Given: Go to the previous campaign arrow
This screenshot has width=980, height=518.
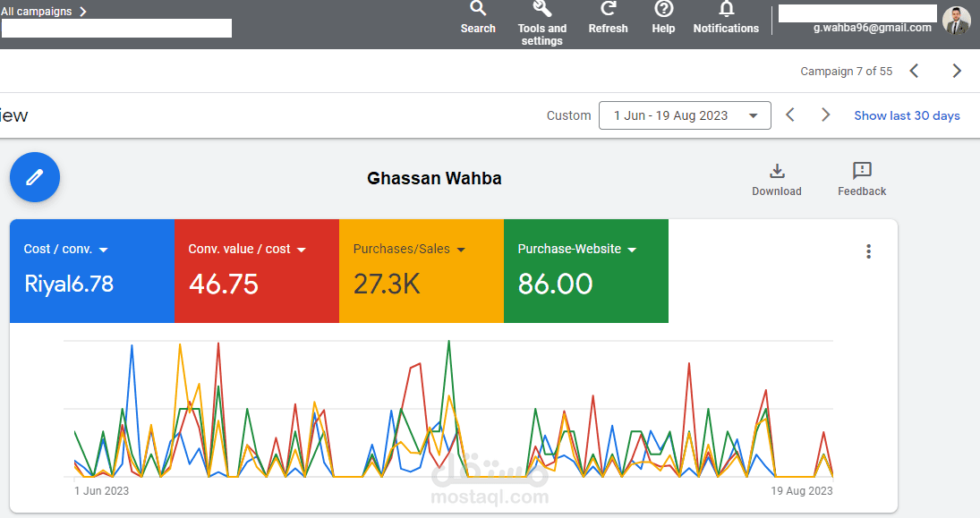Looking at the screenshot, I should click(914, 71).
